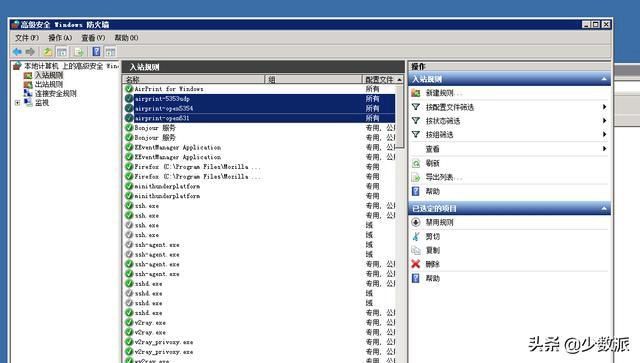Viewport: 640px width, 363px height.
Task: Open the 查看(V) menu
Action: pos(93,38)
